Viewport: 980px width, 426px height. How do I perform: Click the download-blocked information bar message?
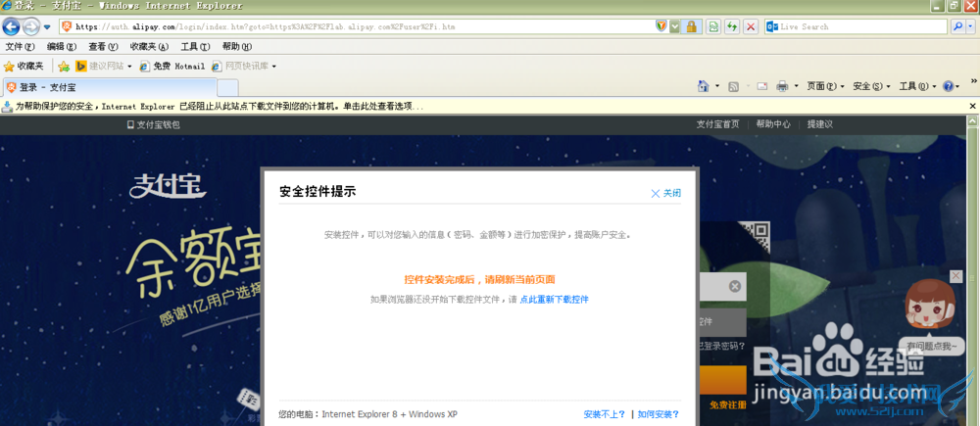[219, 106]
